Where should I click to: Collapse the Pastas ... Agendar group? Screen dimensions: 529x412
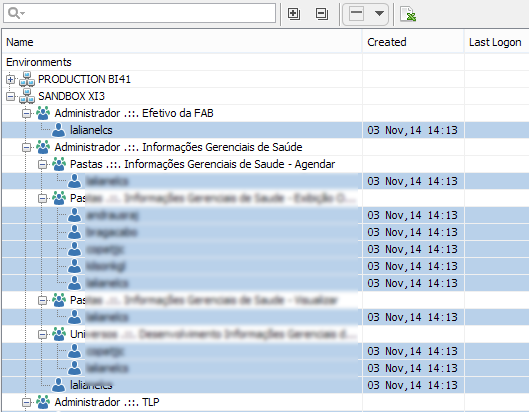coord(43,164)
